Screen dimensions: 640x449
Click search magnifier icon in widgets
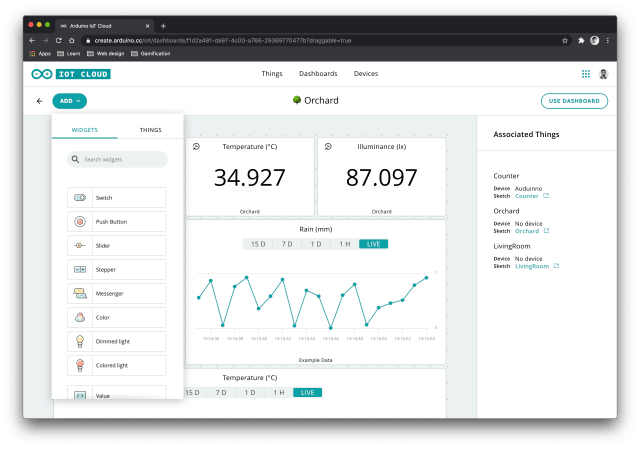[75, 159]
